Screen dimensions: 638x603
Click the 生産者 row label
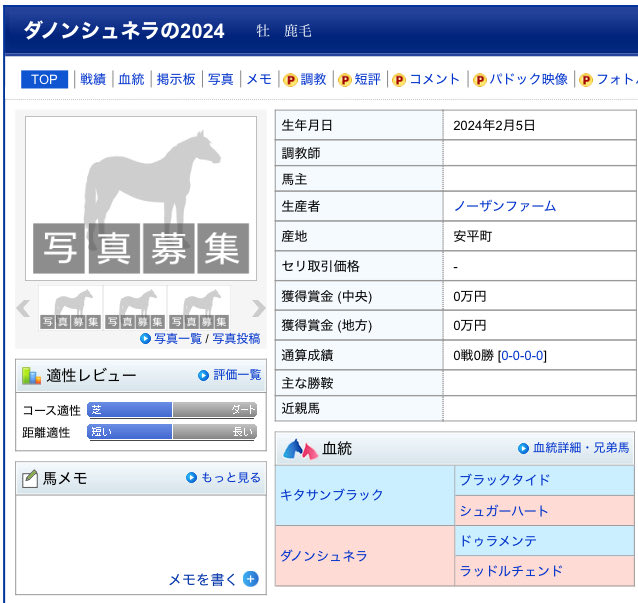pyautogui.click(x=301, y=206)
